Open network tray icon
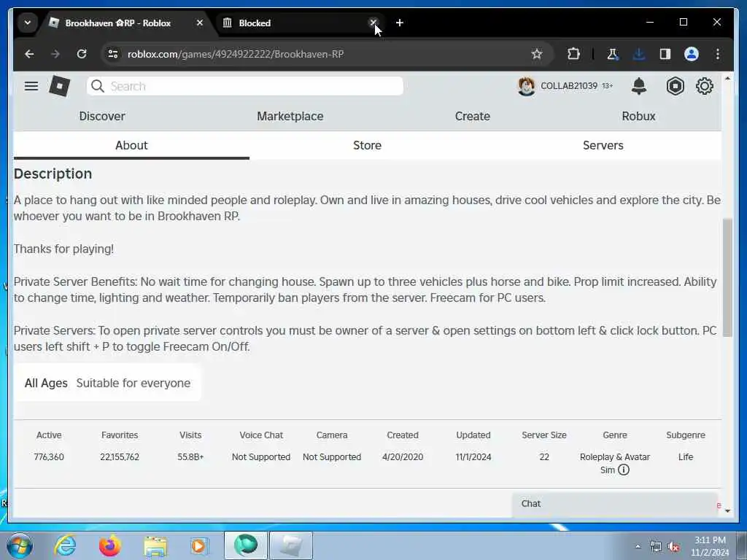The height and width of the screenshot is (560, 747). click(x=656, y=547)
